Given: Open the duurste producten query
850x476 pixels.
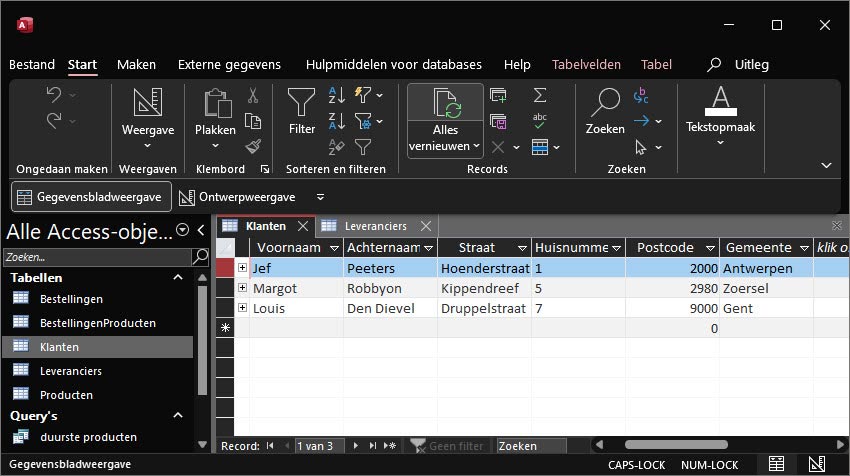Looking at the screenshot, I should [x=88, y=437].
